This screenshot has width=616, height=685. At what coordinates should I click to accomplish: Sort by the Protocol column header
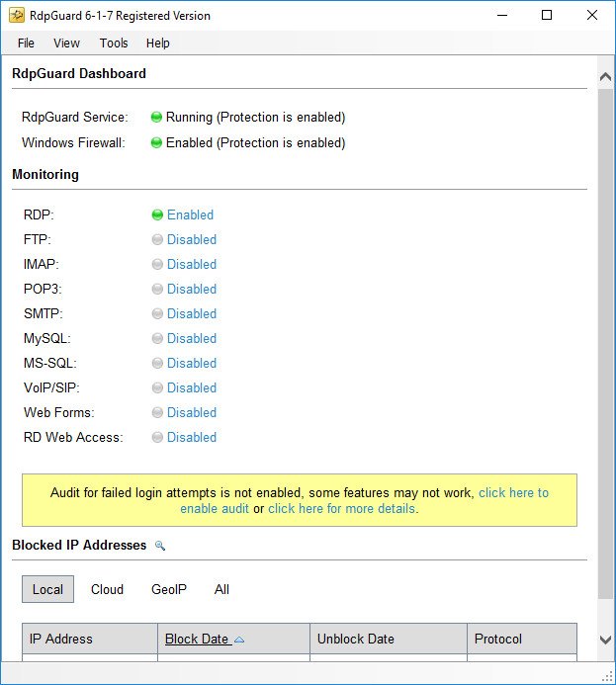click(522, 640)
